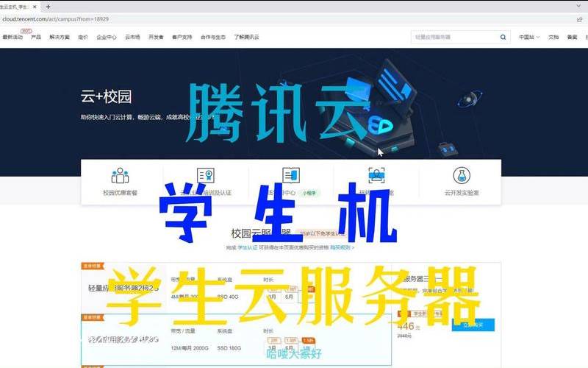
Task: Open the book-shaped center icon
Action: pos(291,175)
